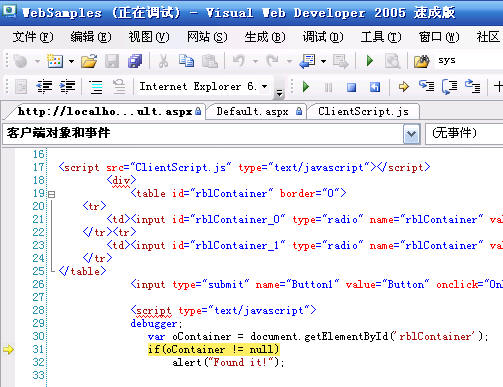The height and width of the screenshot is (387, 503).
Task: Open the 客户端对象和事件 dropdown arrow
Action: (x=411, y=134)
